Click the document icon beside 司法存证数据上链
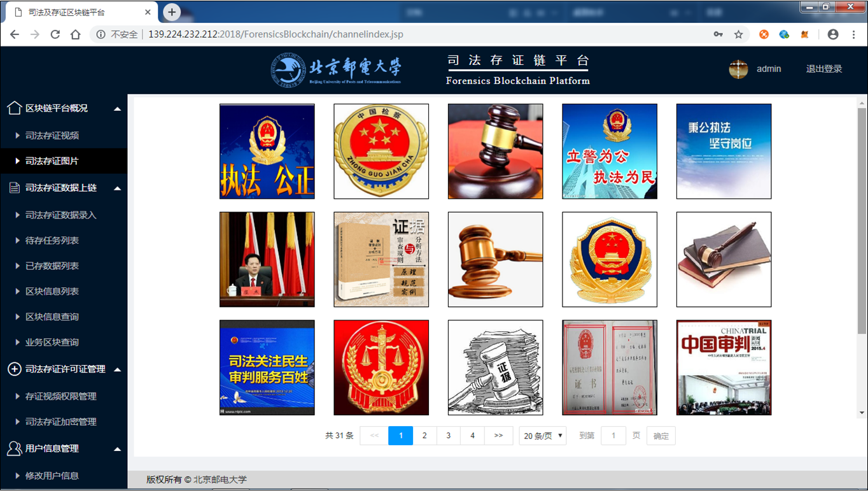This screenshot has height=491, width=868. (x=14, y=188)
